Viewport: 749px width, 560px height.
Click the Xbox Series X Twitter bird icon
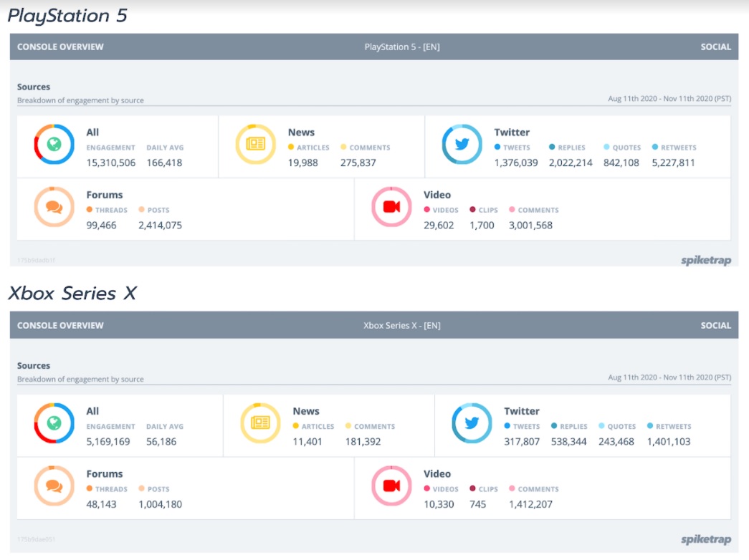coord(472,423)
